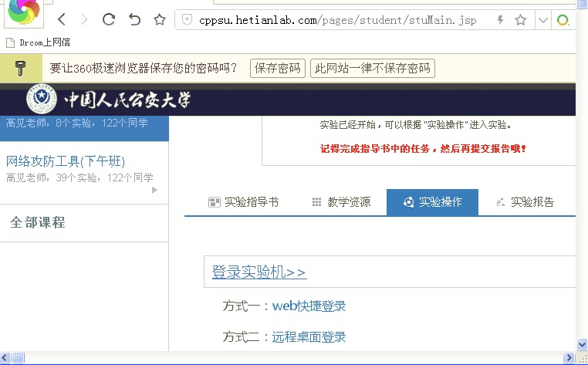Image resolution: width=588 pixels, height=365 pixels.
Task: Click the horizontal scrollbar thumb
Action: tap(18, 357)
